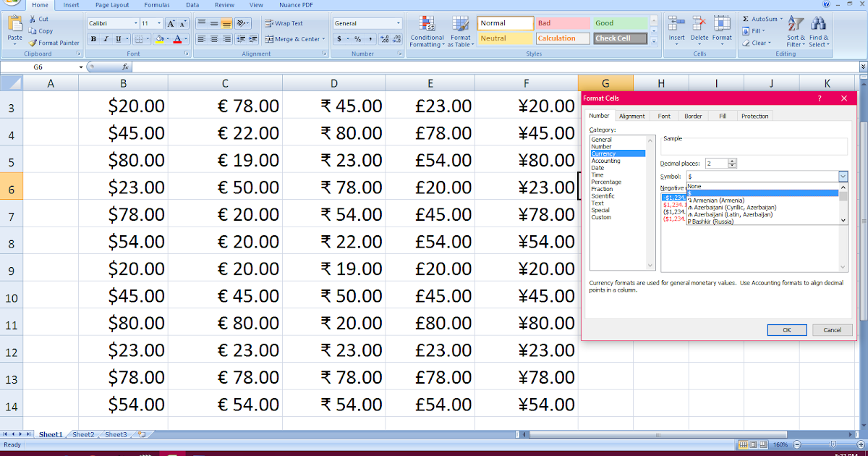Toggle Italic formatting
Viewport: 868px width, 456px height.
(x=105, y=39)
